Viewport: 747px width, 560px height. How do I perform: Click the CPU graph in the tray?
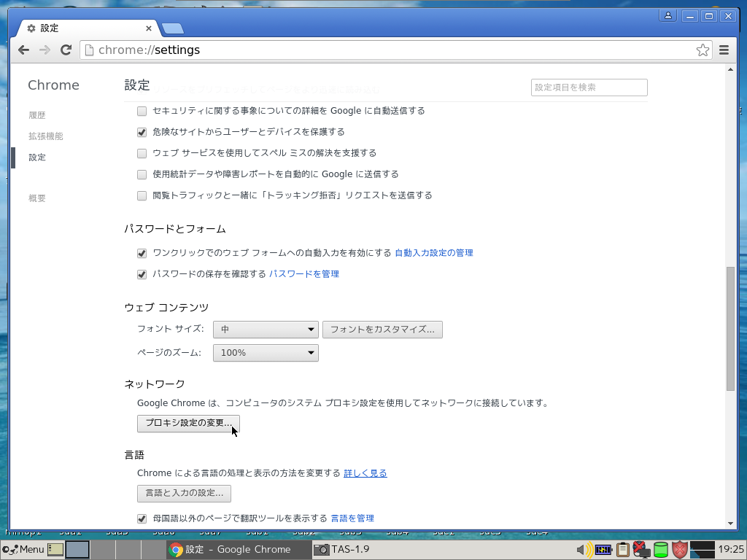[703, 550]
